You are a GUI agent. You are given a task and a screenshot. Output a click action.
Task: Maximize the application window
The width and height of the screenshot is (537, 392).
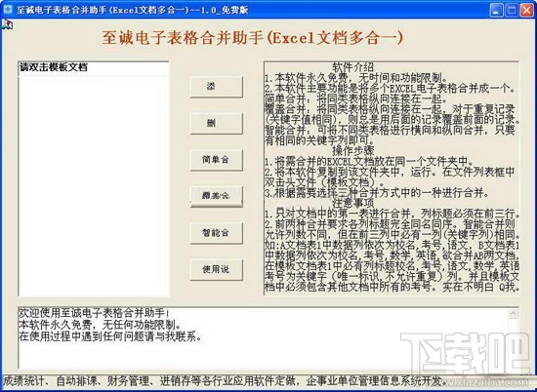[x=512, y=10]
